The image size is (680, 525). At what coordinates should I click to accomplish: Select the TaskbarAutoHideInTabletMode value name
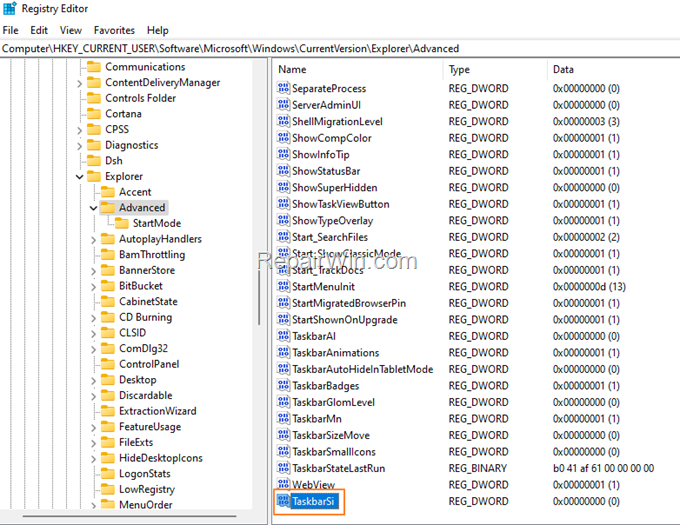pyautogui.click(x=363, y=369)
